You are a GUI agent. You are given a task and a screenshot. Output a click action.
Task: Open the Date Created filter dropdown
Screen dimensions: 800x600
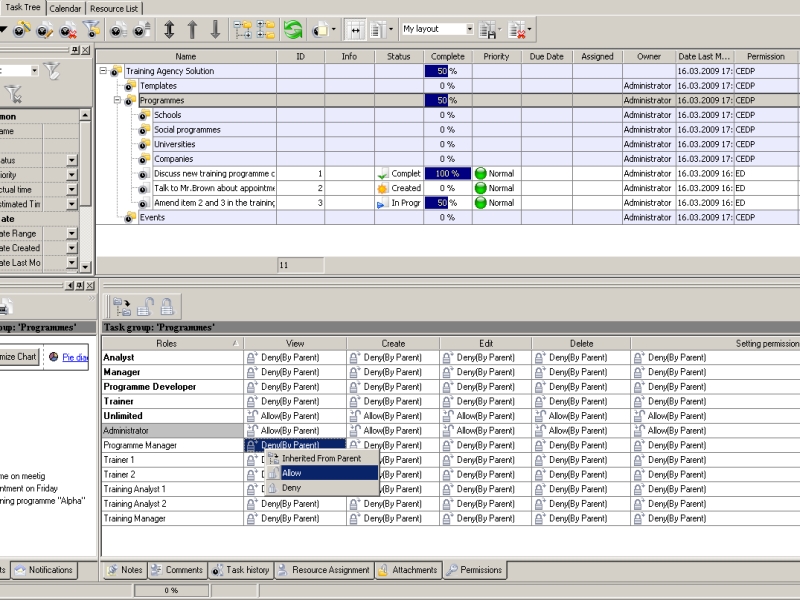(71, 248)
